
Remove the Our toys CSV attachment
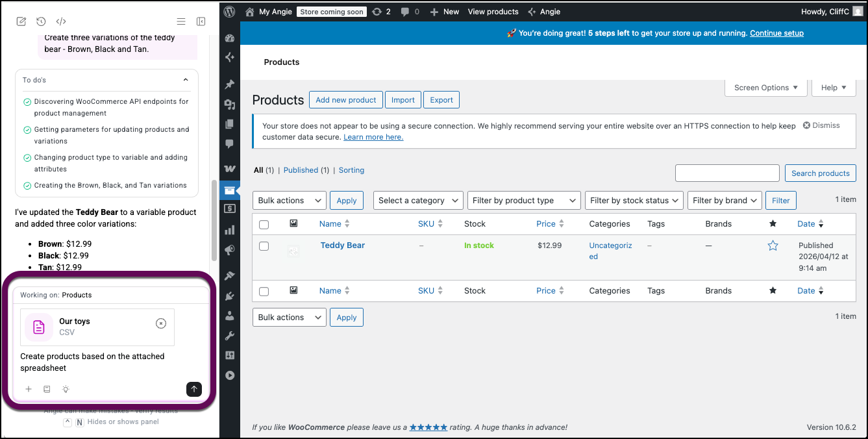[161, 323]
